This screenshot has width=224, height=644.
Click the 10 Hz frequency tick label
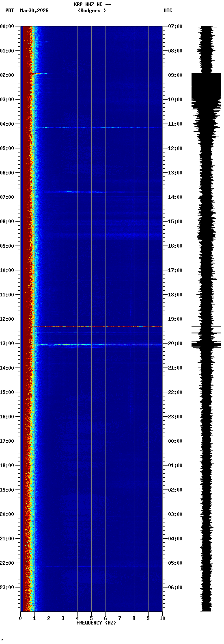pyautogui.click(x=162, y=618)
